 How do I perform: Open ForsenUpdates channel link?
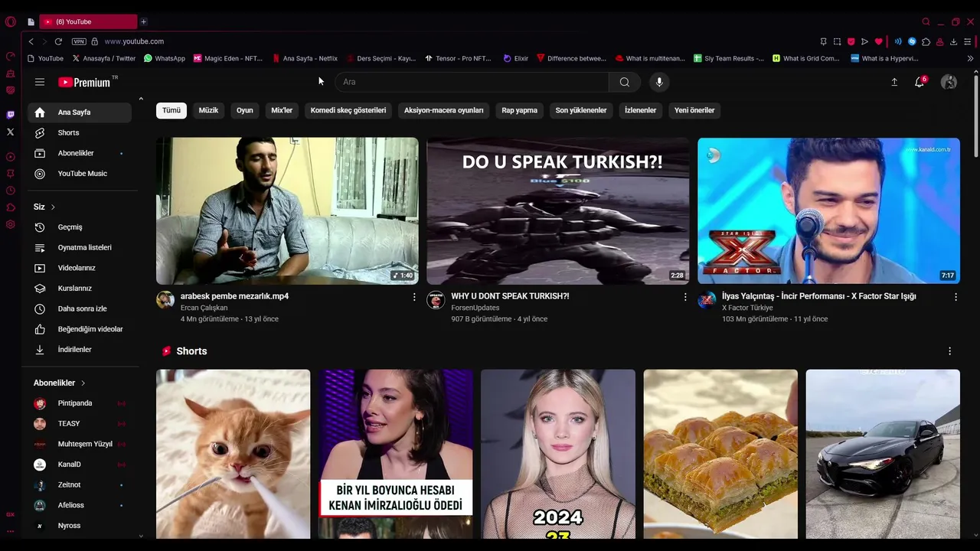coord(475,308)
